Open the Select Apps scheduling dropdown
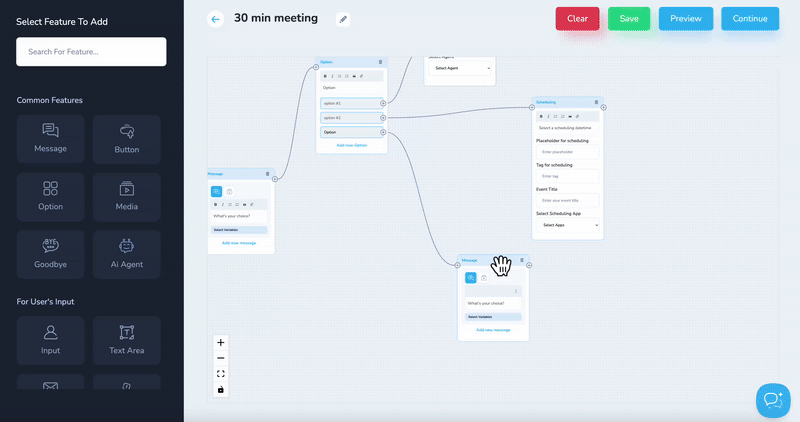The height and width of the screenshot is (422, 800). 567,225
